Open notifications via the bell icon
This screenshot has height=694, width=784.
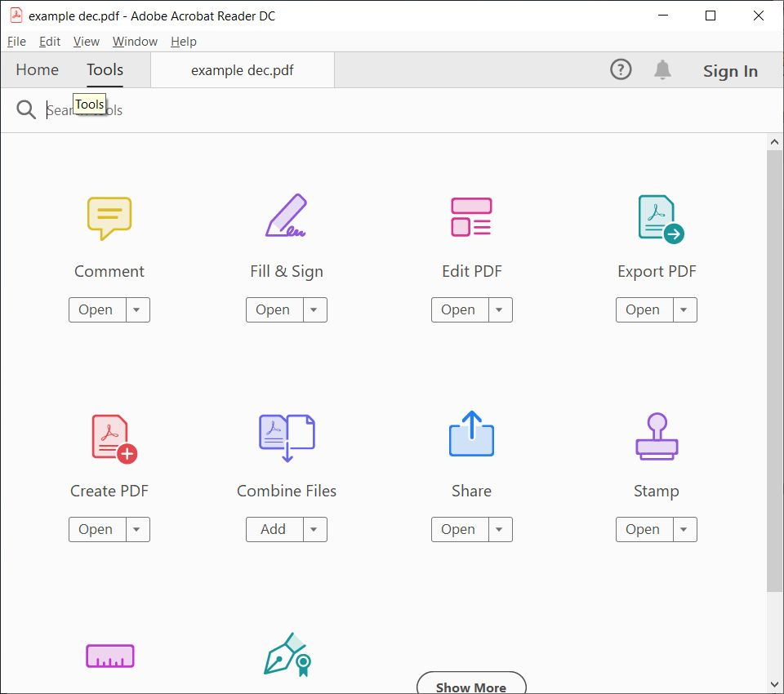click(x=662, y=70)
